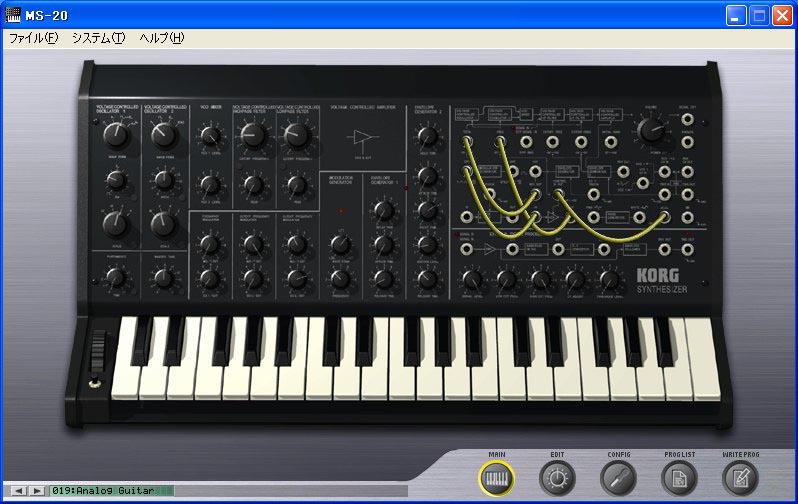Switch to the MAIN keyboard view button
This screenshot has height=504, width=798.
click(x=496, y=479)
